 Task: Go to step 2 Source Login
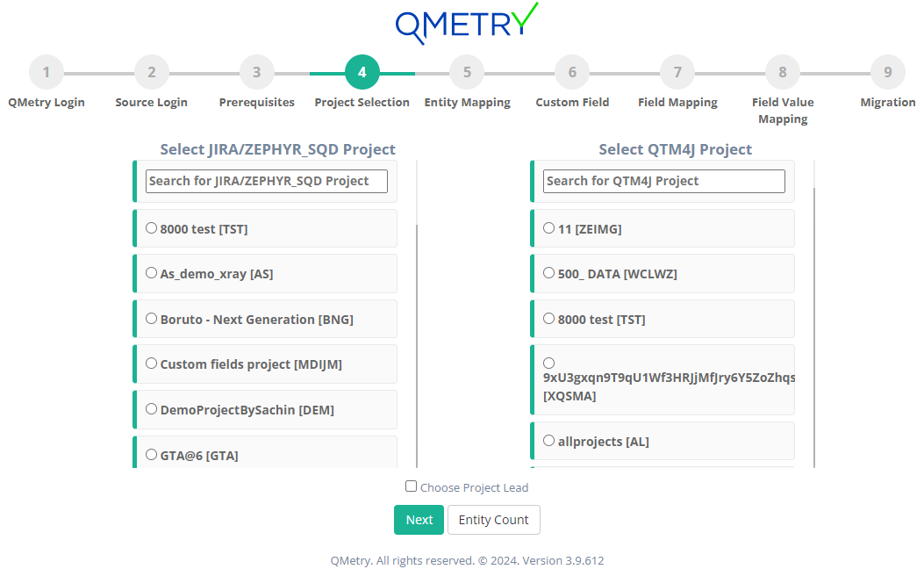(x=152, y=73)
